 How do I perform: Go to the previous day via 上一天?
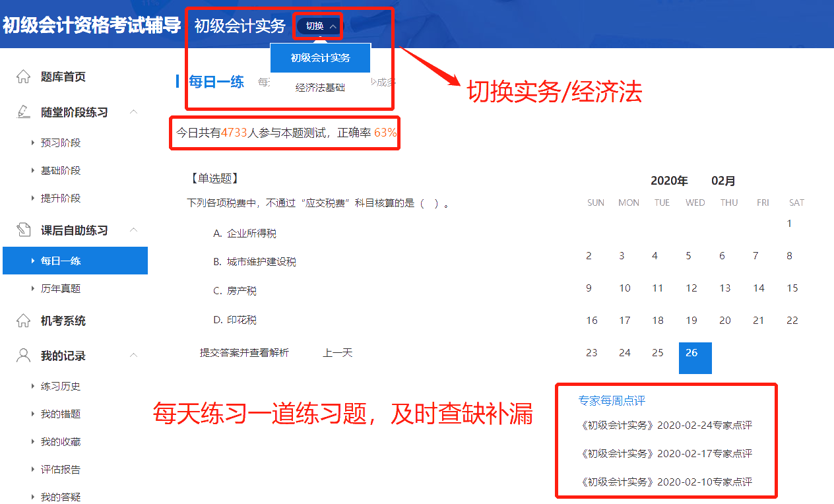click(x=337, y=352)
